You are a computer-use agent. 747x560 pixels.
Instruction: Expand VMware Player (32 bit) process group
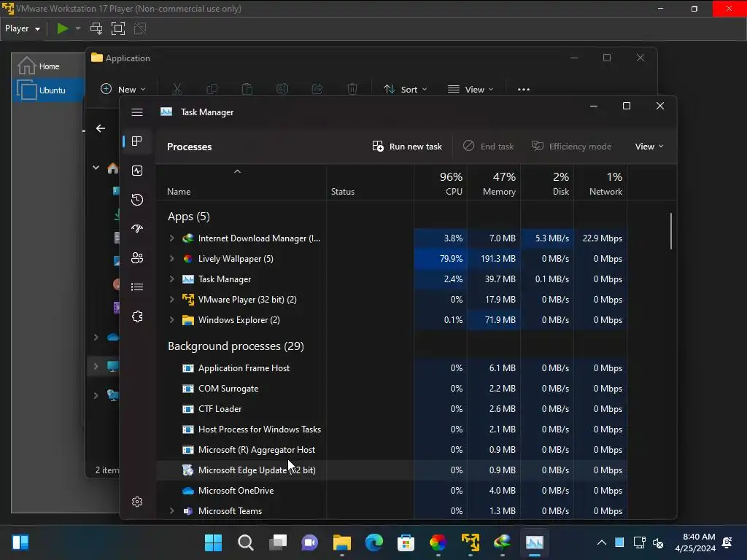click(172, 300)
